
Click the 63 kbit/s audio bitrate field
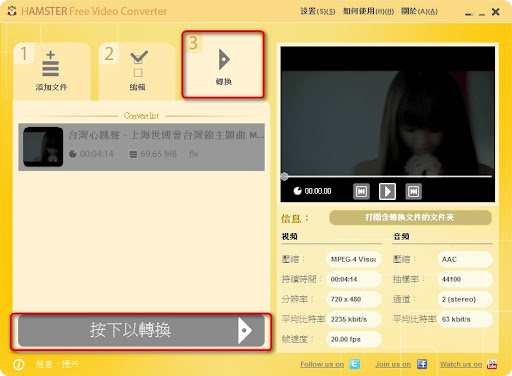tap(465, 319)
